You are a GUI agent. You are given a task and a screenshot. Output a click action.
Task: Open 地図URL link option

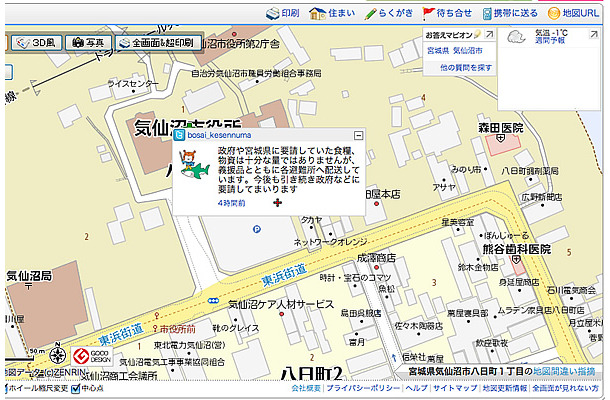pyautogui.click(x=573, y=13)
